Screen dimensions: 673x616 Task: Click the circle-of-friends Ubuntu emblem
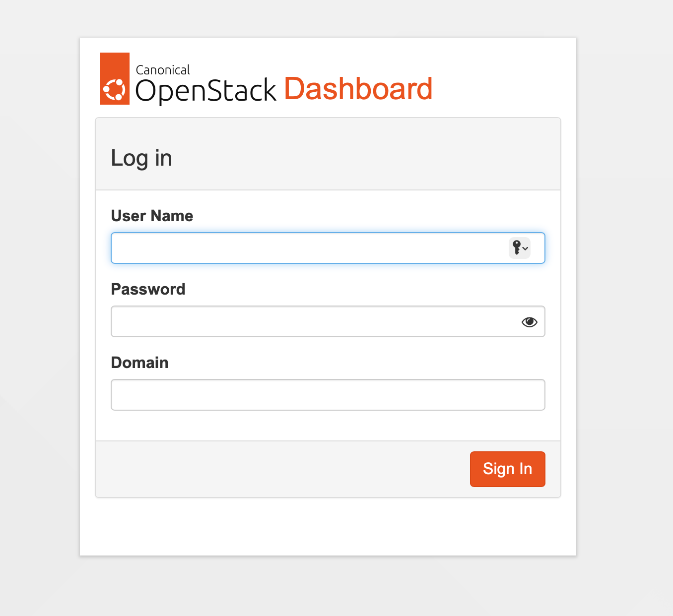[115, 89]
